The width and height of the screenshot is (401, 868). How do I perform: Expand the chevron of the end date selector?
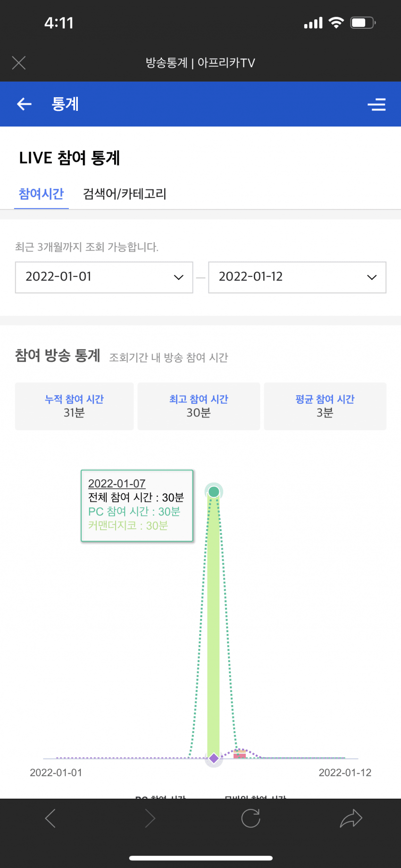click(372, 277)
